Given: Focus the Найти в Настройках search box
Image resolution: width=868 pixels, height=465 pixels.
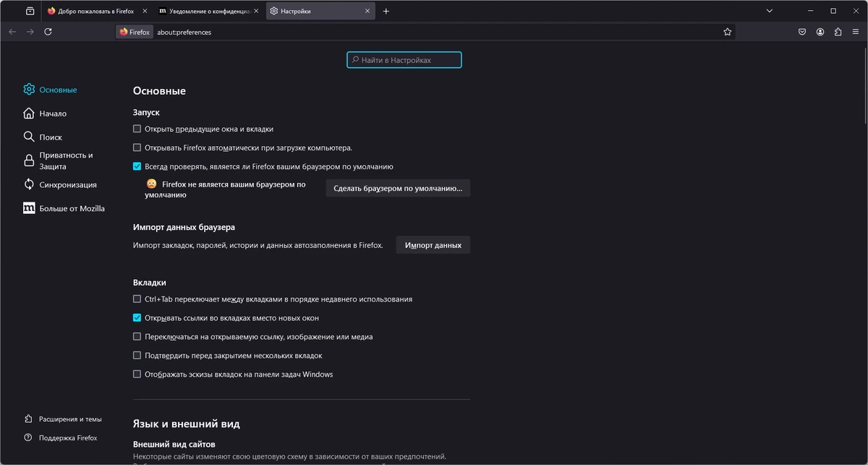Looking at the screenshot, I should point(404,60).
